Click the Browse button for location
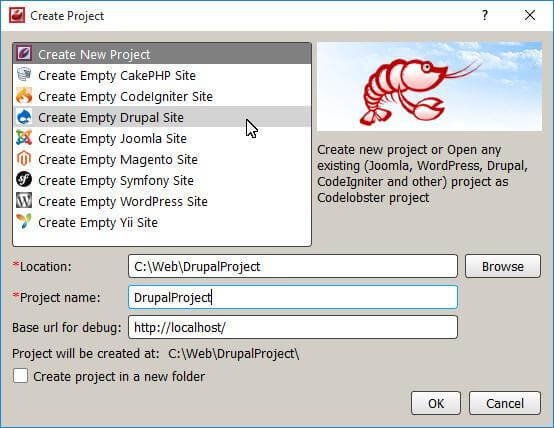 [x=503, y=266]
